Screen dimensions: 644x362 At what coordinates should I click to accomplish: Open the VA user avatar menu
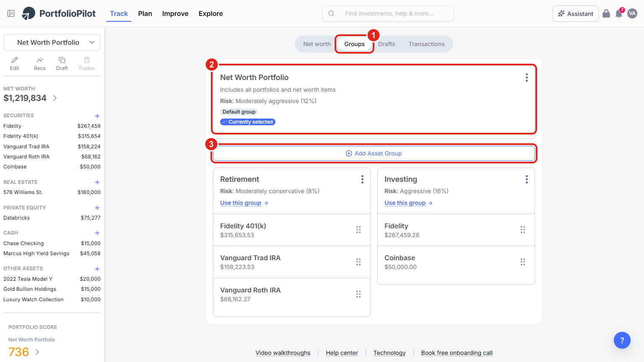(632, 13)
